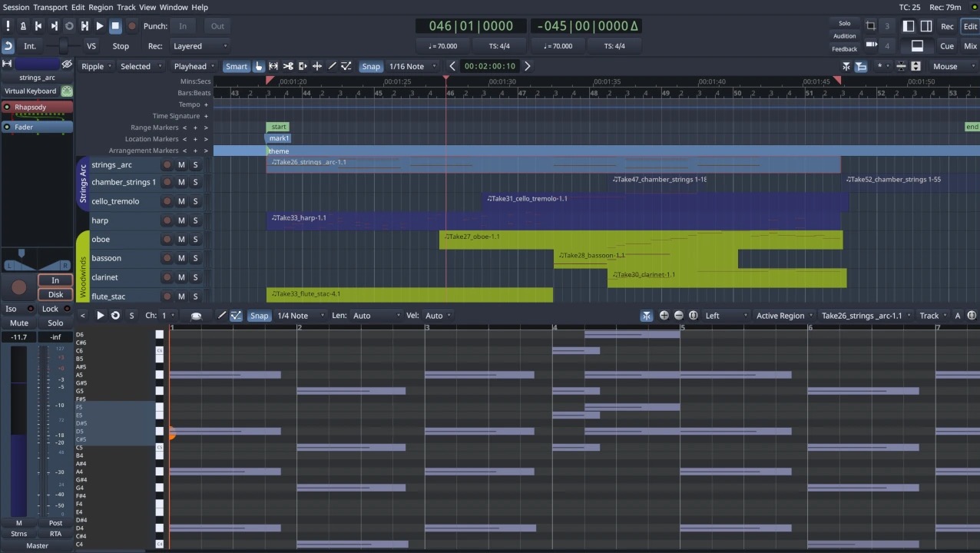Click the Solo alert button

point(844,24)
